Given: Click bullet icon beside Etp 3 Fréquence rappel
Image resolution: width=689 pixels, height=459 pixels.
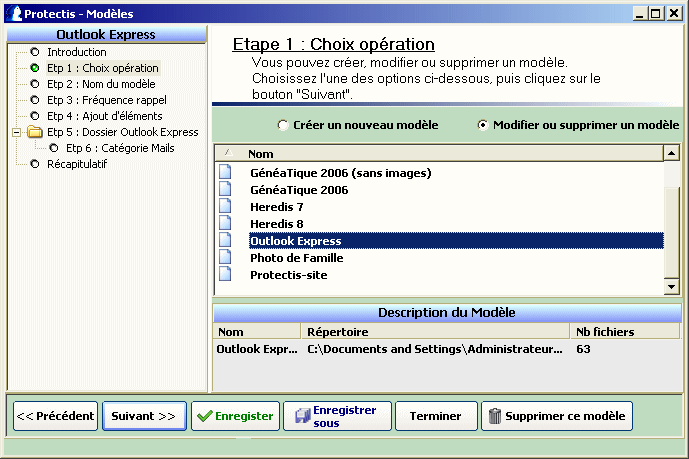Looking at the screenshot, I should (35, 100).
